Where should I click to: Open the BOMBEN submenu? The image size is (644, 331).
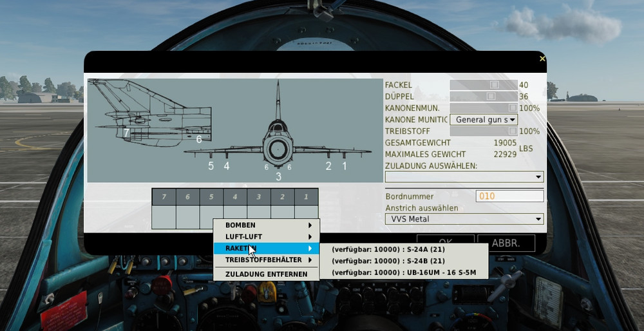[266, 225]
